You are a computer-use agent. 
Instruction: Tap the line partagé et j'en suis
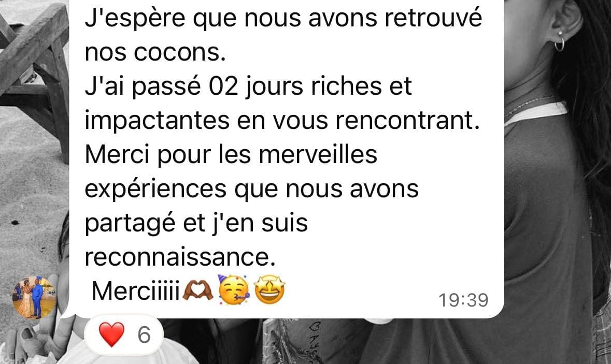(x=196, y=224)
